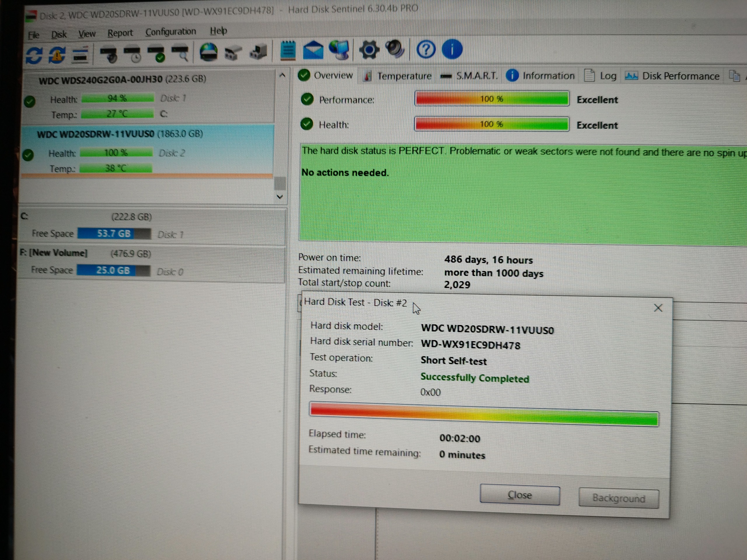Open the blue notepad report icon

pyautogui.click(x=288, y=51)
